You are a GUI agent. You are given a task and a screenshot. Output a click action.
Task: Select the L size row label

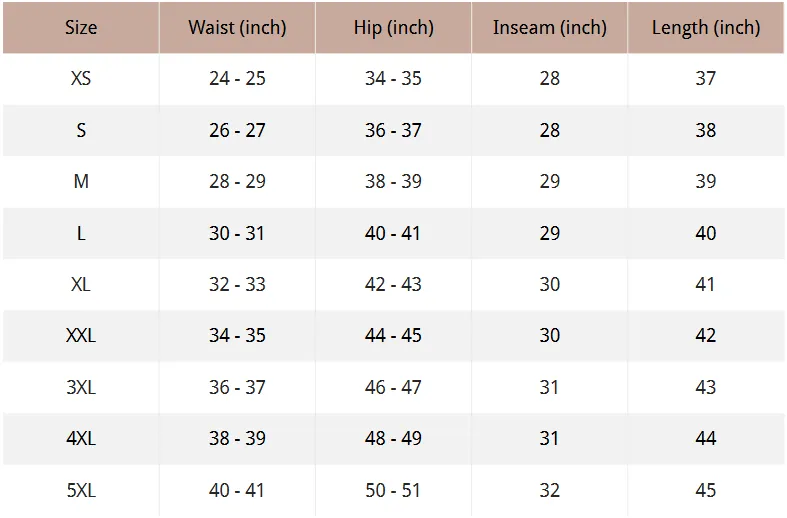81,233
